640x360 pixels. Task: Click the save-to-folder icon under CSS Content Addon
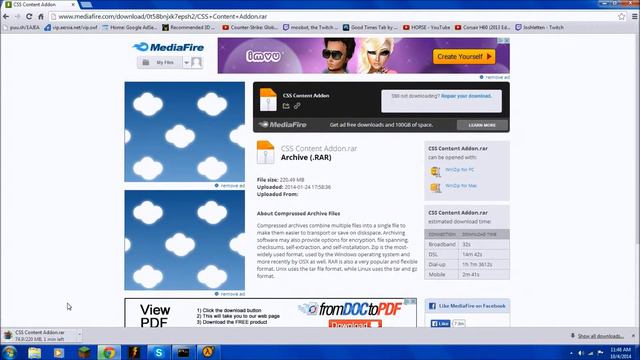(x=286, y=106)
